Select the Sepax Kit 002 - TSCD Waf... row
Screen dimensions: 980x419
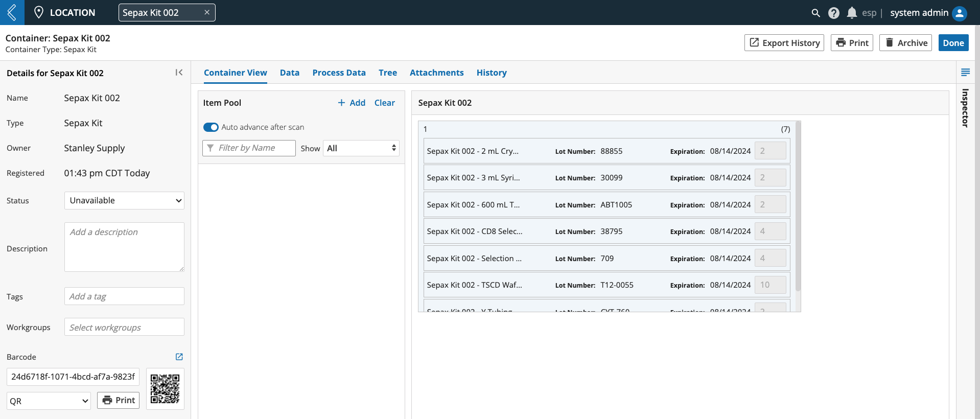607,285
